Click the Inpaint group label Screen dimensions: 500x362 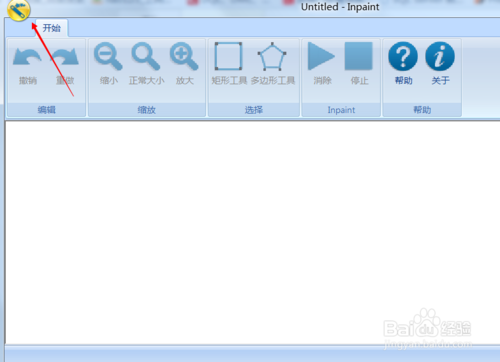(x=341, y=110)
